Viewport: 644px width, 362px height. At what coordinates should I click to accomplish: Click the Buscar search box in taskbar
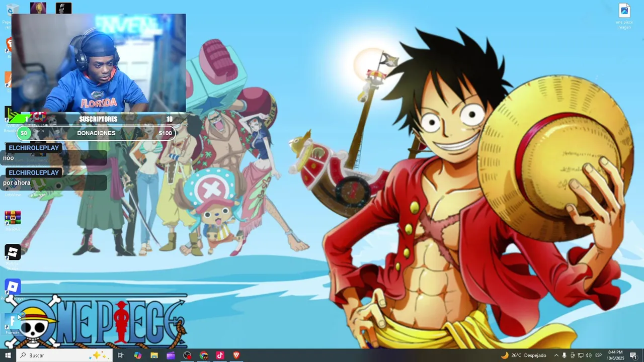point(64,355)
